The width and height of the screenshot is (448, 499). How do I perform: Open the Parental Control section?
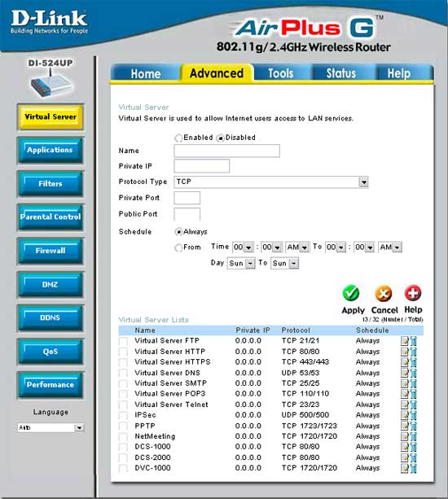coord(51,217)
